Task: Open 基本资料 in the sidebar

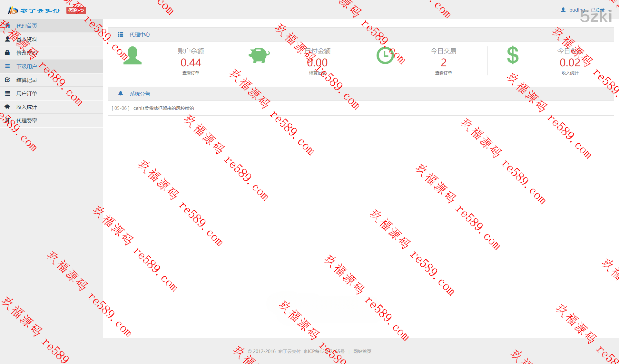Action: pyautogui.click(x=27, y=39)
